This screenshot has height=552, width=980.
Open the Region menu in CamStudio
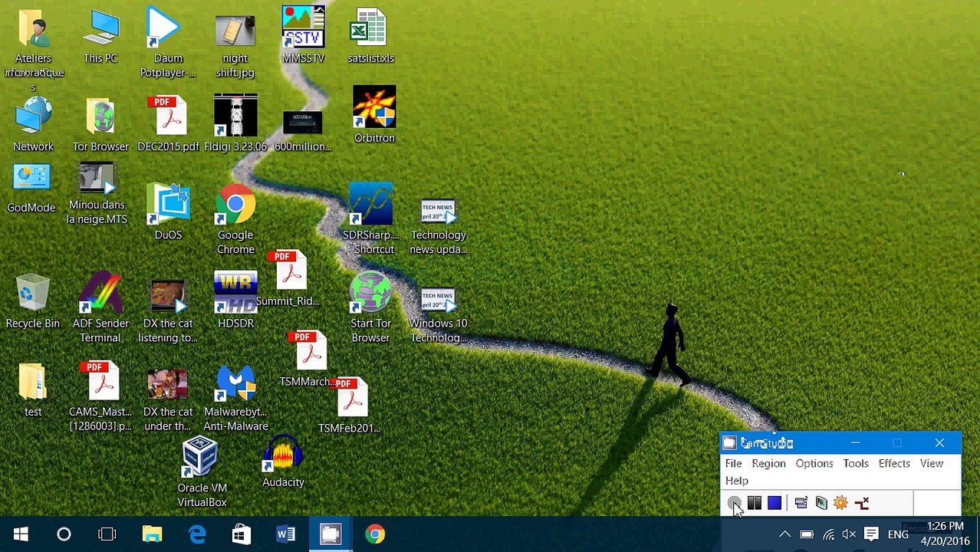(x=768, y=463)
